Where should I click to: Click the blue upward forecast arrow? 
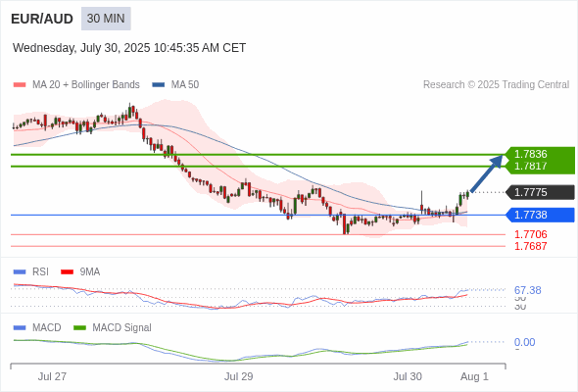coord(487,173)
